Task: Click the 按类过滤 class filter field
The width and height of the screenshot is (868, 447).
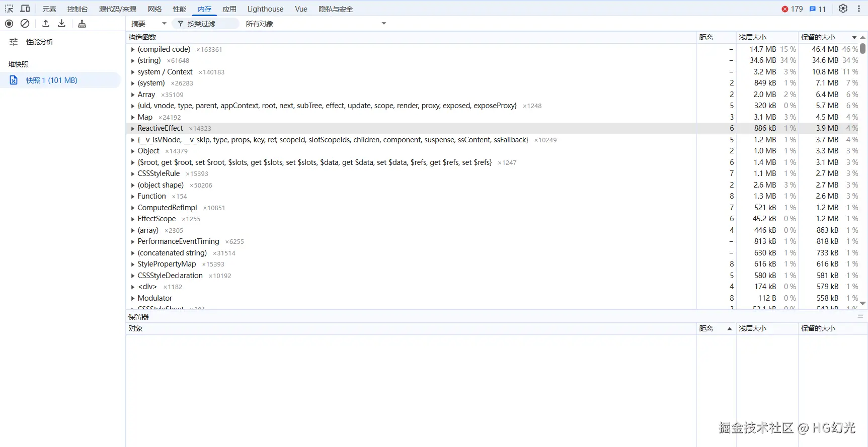Action: coord(206,24)
